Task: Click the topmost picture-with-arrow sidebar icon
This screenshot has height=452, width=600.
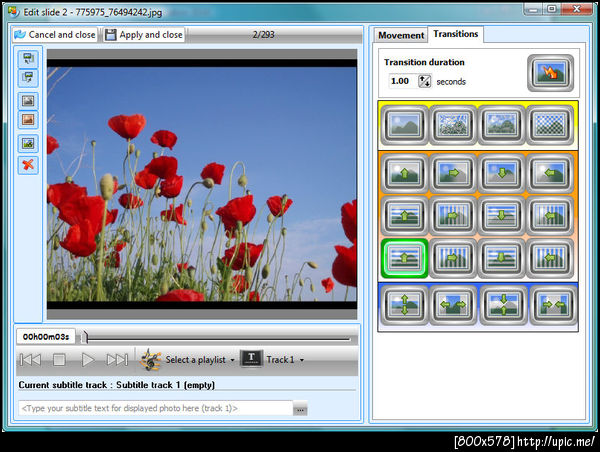Action: coord(28,59)
